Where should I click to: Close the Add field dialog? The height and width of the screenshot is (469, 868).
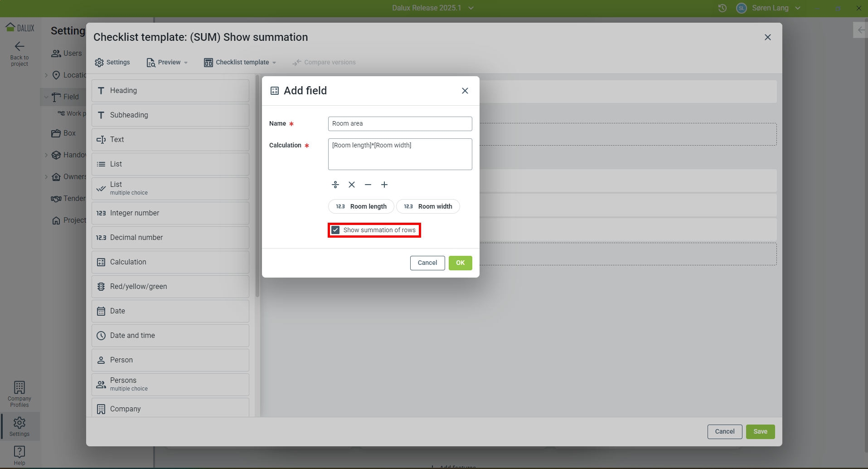coord(465,91)
